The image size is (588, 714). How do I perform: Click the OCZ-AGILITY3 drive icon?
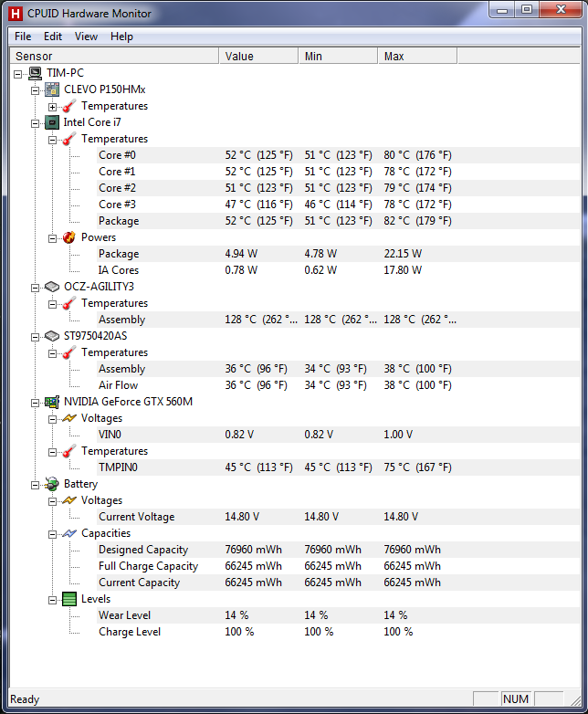(x=52, y=287)
